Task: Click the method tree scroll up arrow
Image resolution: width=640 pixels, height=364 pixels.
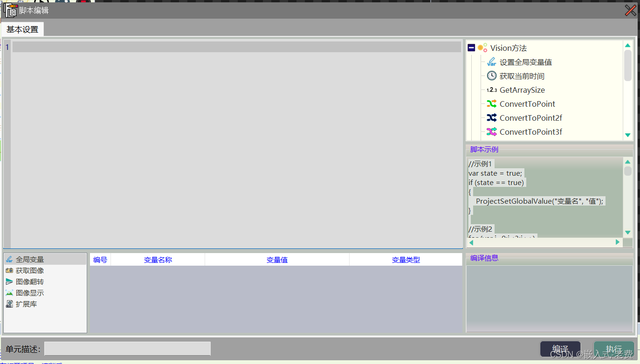Action: click(x=628, y=45)
